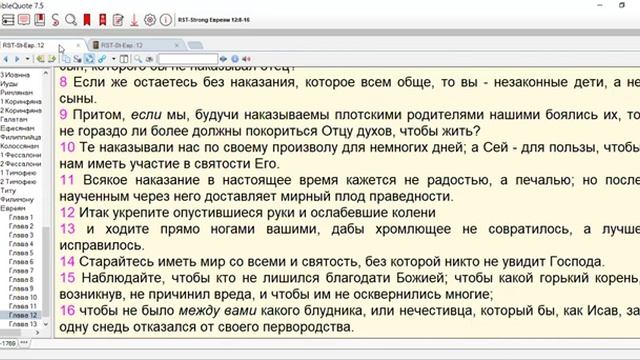This screenshot has height=360, width=640.
Task: Go back with the blue left arrow
Action: pyautogui.click(x=6, y=59)
